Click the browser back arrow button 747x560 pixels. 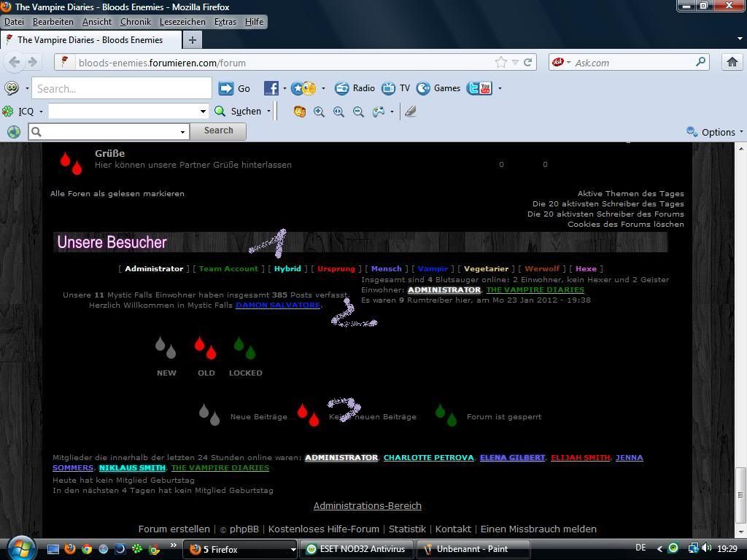15,63
